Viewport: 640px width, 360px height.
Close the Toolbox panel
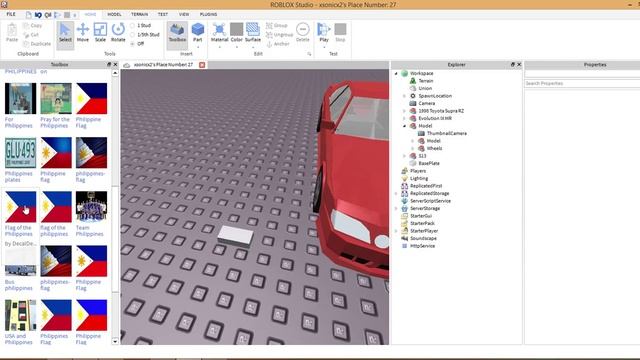[115, 64]
